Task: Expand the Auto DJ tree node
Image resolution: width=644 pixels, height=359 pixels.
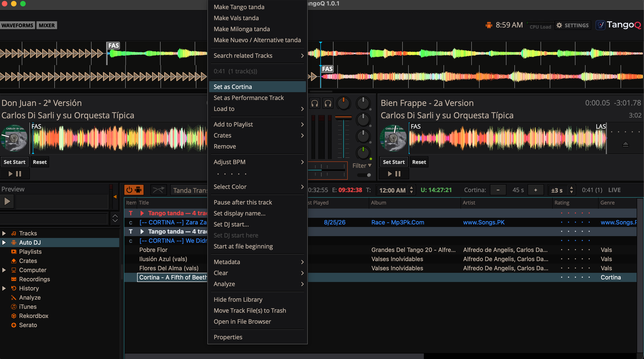Action: pos(4,242)
